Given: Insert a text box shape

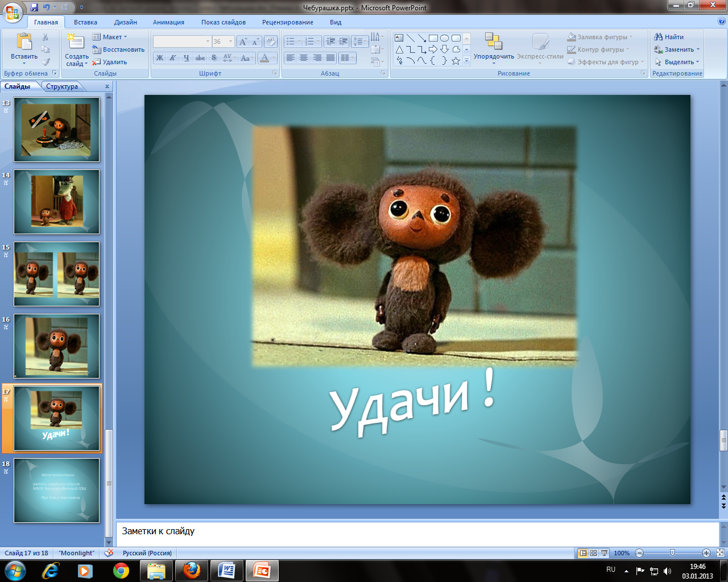Looking at the screenshot, I should pyautogui.click(x=399, y=38).
